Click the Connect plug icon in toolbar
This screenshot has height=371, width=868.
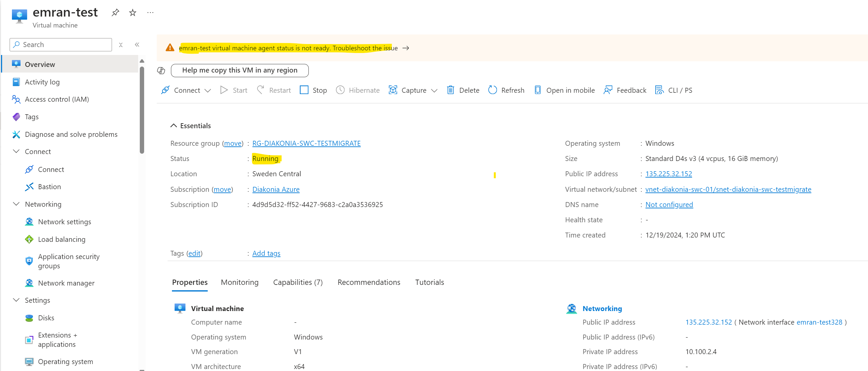click(x=165, y=90)
